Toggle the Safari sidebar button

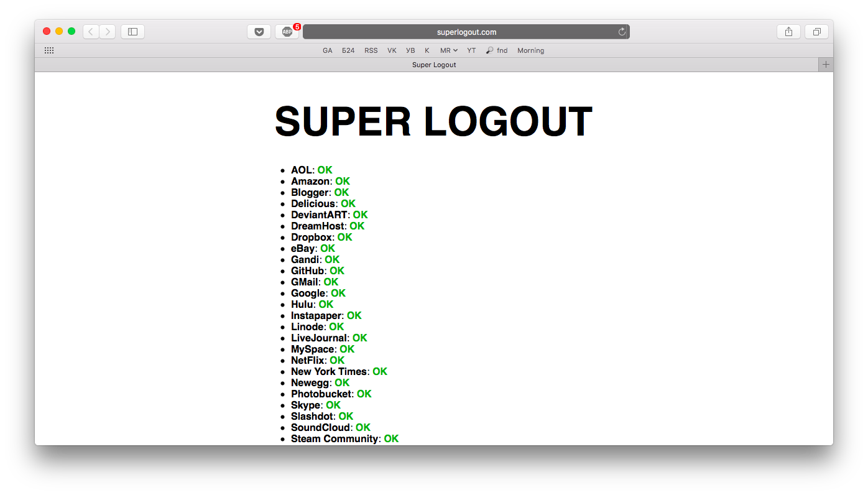[132, 32]
